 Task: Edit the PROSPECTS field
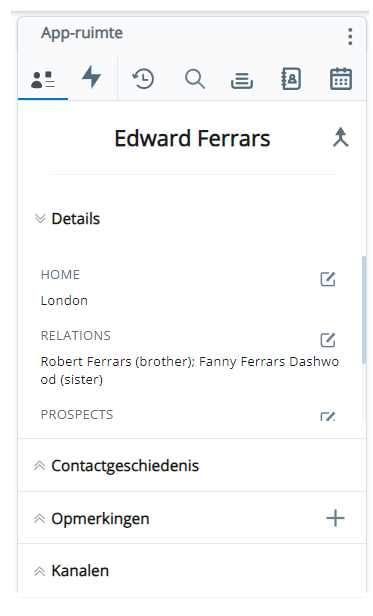point(328,416)
